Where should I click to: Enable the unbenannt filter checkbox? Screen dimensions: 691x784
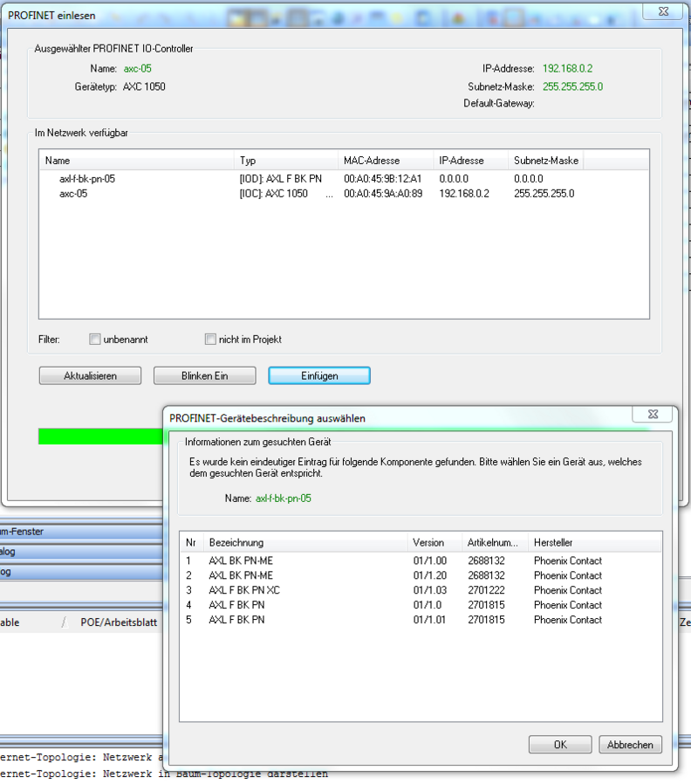(x=95, y=339)
